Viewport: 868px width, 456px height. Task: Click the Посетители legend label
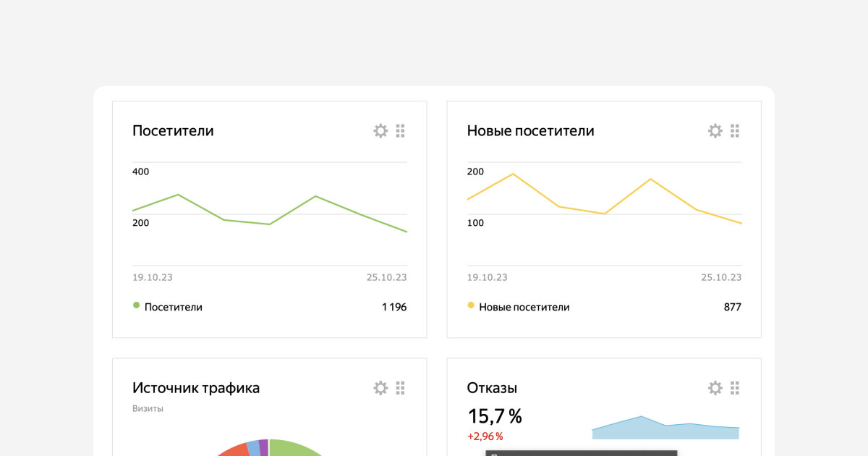(174, 307)
